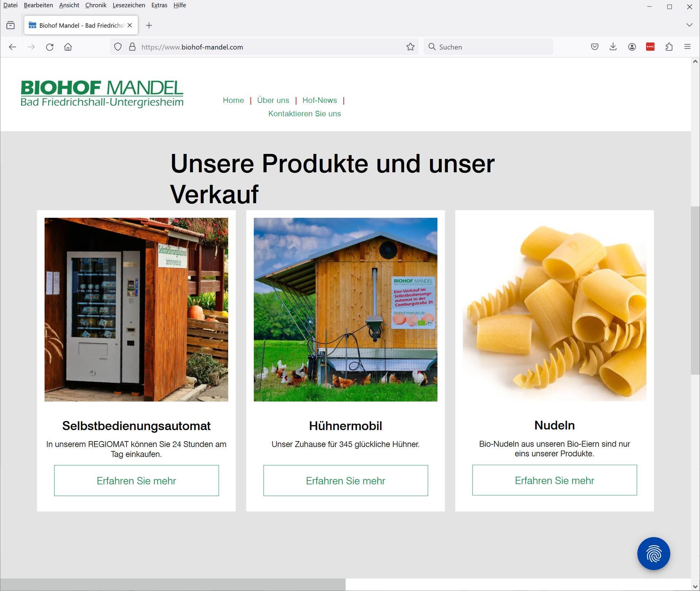Open the Lesezeichen menu
Image resolution: width=700 pixels, height=591 pixels.
tap(129, 5)
